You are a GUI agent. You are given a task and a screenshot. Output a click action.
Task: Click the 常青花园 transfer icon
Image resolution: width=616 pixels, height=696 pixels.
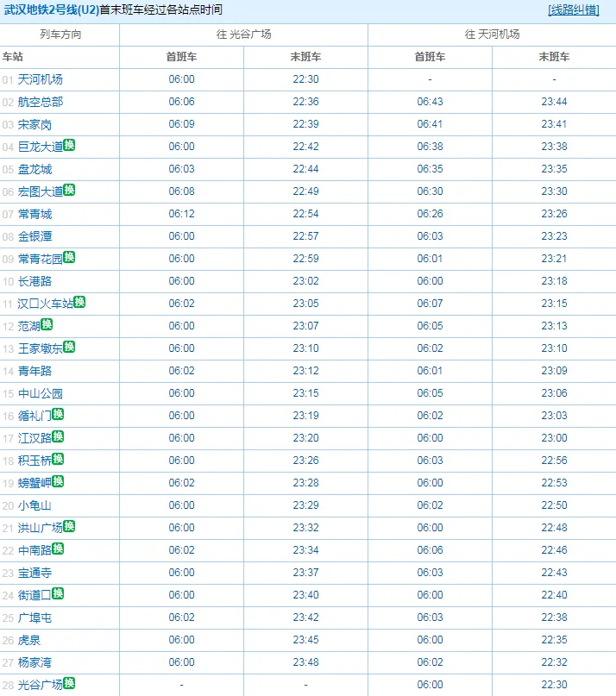[70, 257]
